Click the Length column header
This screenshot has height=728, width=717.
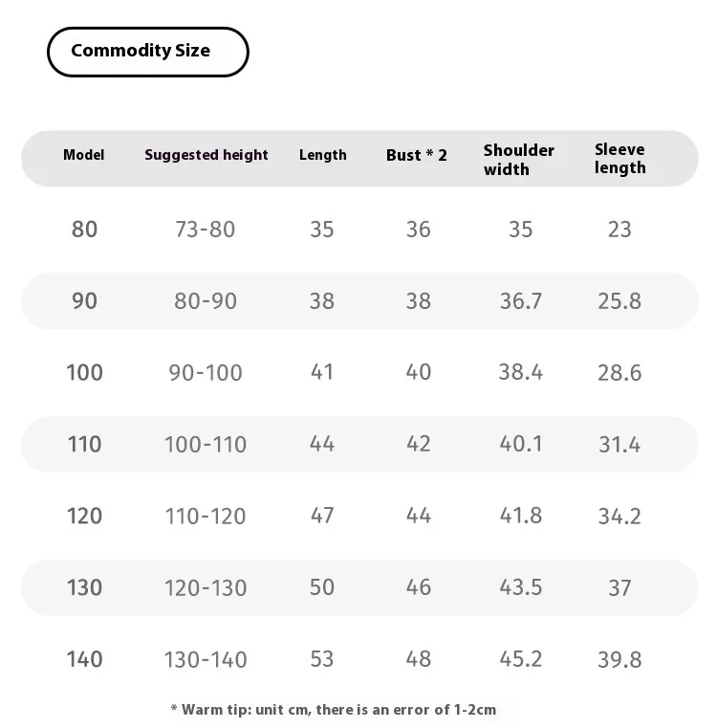[x=322, y=155]
